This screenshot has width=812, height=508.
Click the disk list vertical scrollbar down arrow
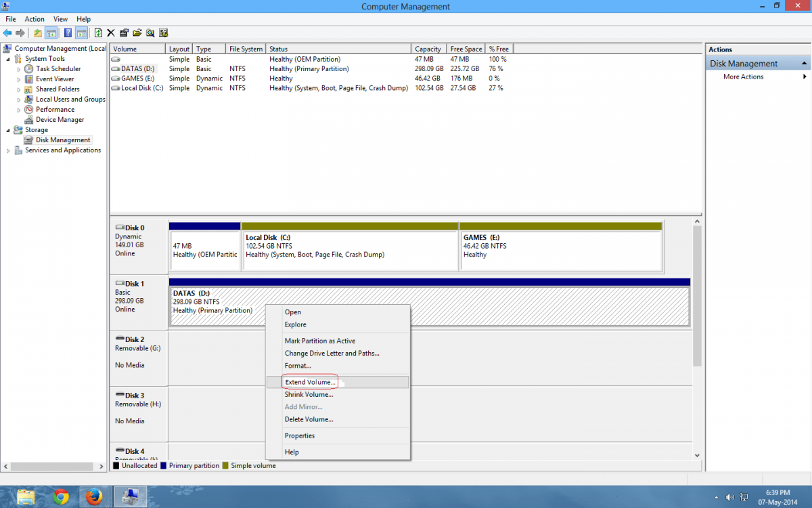(x=697, y=455)
